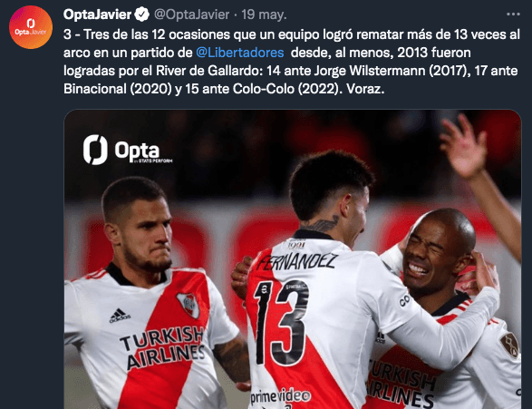Open the tweet via 19 may. timestamp
This screenshot has height=409, width=532.
pos(264,15)
